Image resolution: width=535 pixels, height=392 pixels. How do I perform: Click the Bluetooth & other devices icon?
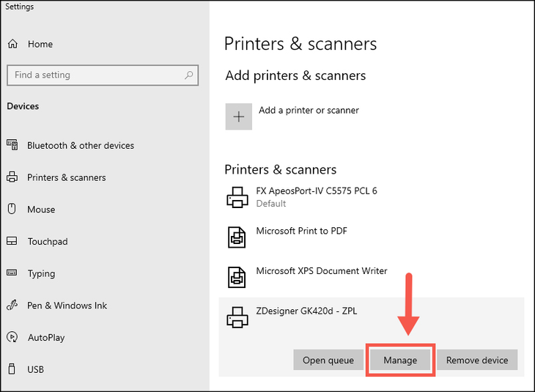12,145
